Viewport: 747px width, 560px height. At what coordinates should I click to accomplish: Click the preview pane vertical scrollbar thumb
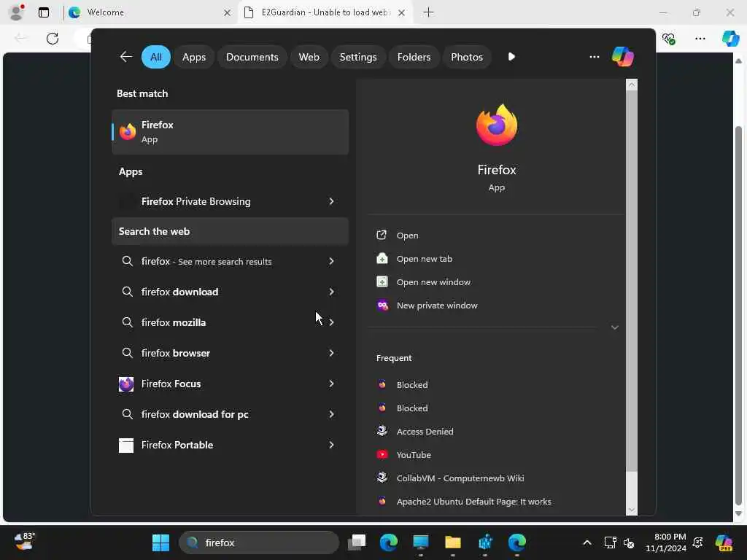[631, 281]
